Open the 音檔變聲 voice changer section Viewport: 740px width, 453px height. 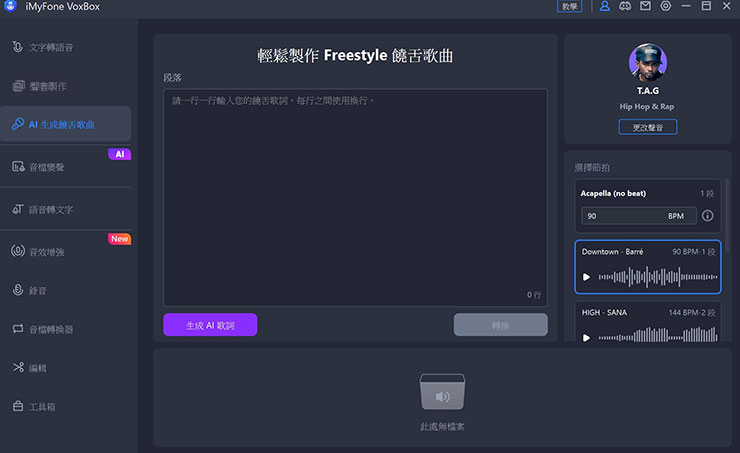pos(66,167)
